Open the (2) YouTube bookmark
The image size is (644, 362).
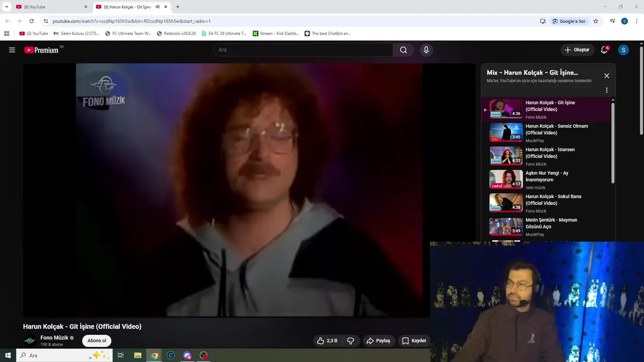coord(34,34)
